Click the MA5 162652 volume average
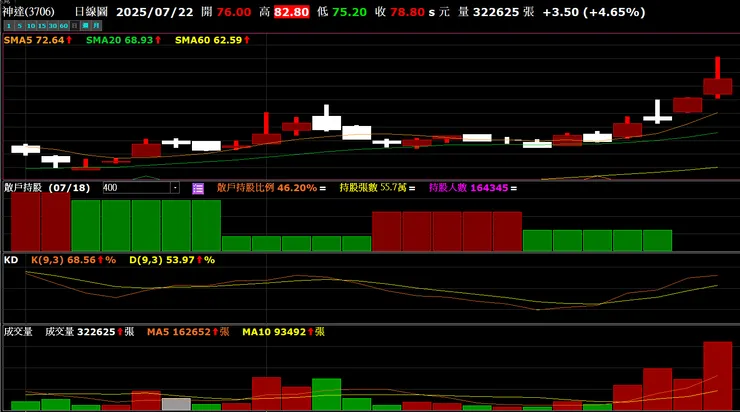Viewport: 740px width, 412px height. (188, 332)
